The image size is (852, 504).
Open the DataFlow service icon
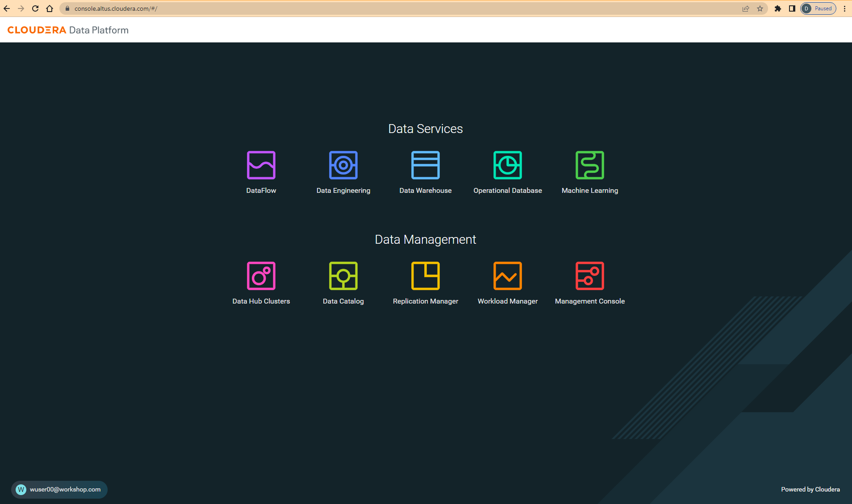pyautogui.click(x=261, y=165)
